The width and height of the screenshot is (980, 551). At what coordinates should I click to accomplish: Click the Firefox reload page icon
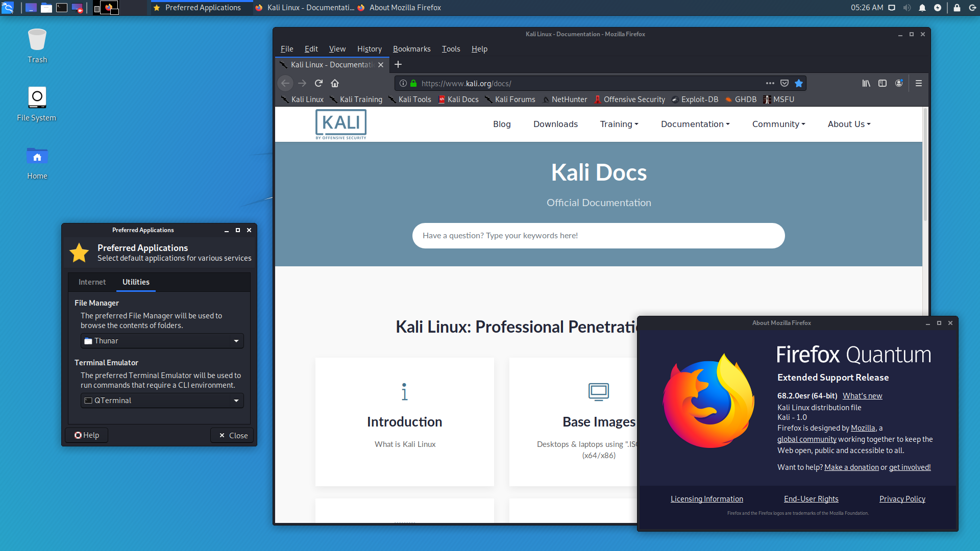[x=318, y=83]
